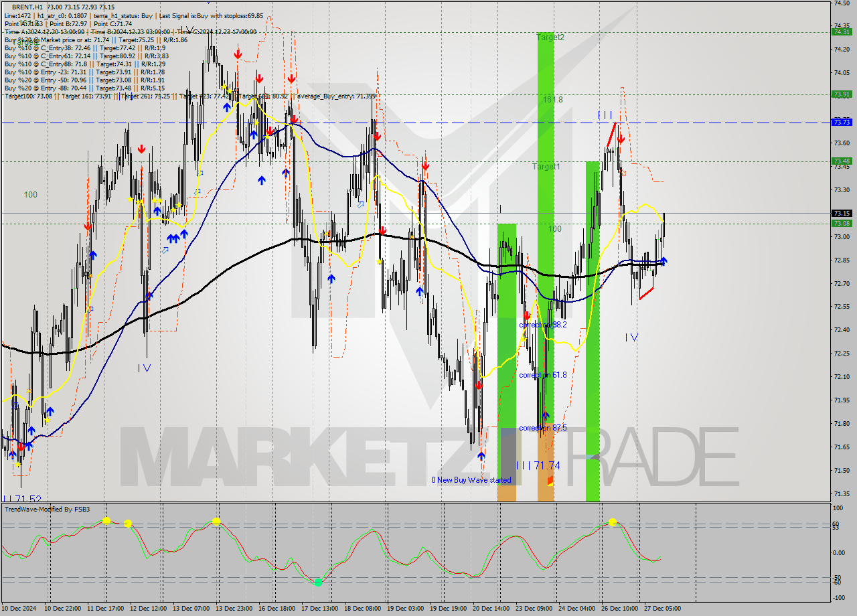The height and width of the screenshot is (616, 857).
Task: Click the -60 oscillator level value
Action: pyautogui.click(x=838, y=582)
